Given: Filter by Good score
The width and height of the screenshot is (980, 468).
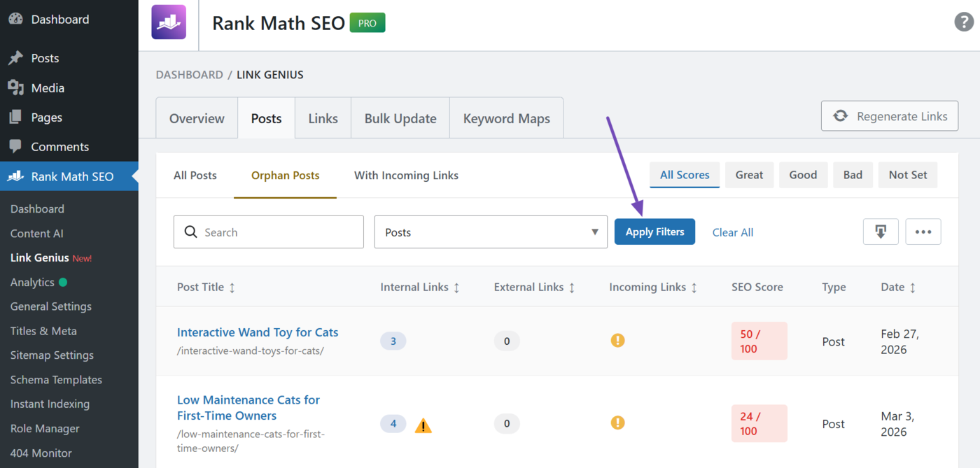Looking at the screenshot, I should (803, 175).
